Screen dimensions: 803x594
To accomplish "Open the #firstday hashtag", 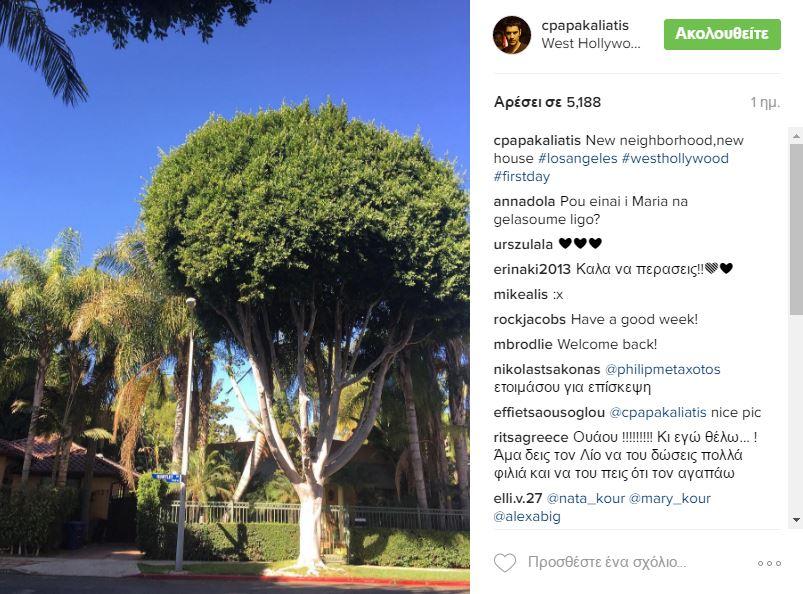I will click(x=521, y=176).
